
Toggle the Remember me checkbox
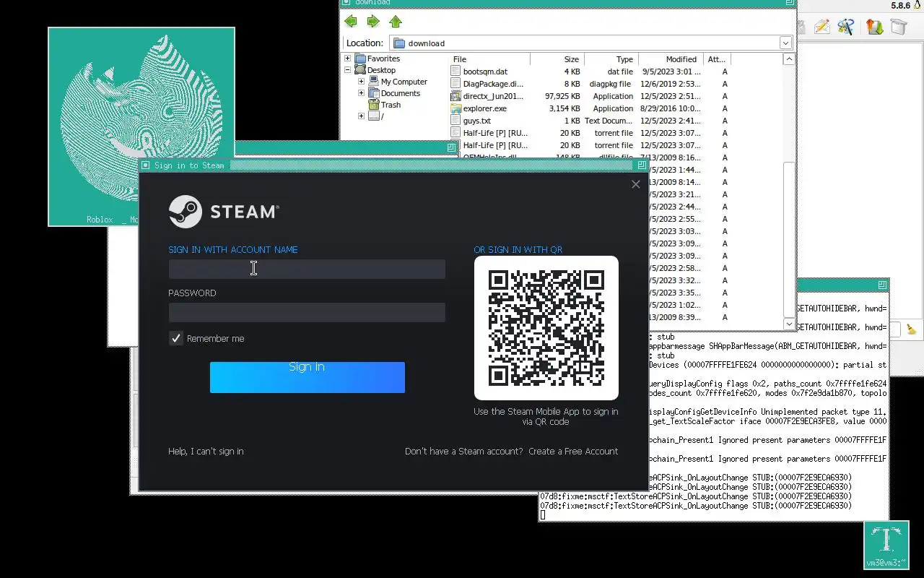point(176,338)
